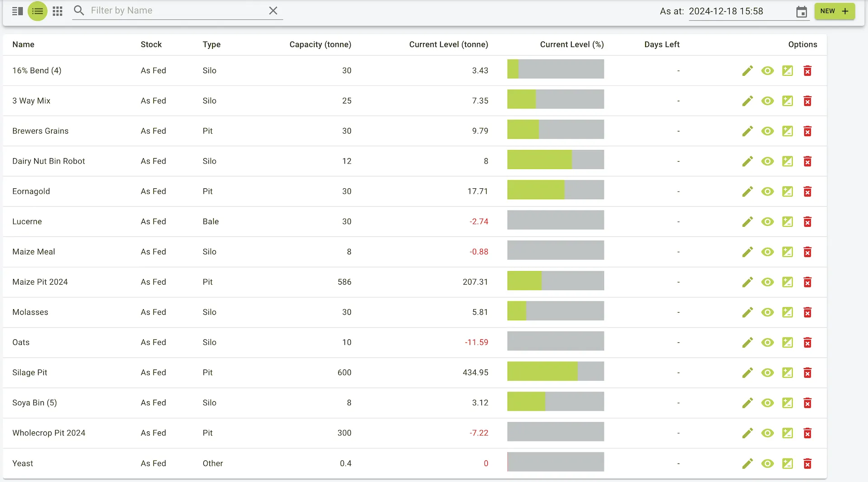Toggle the eye icon for Molasses
Viewport: 868px width, 482px height.
coord(767,312)
